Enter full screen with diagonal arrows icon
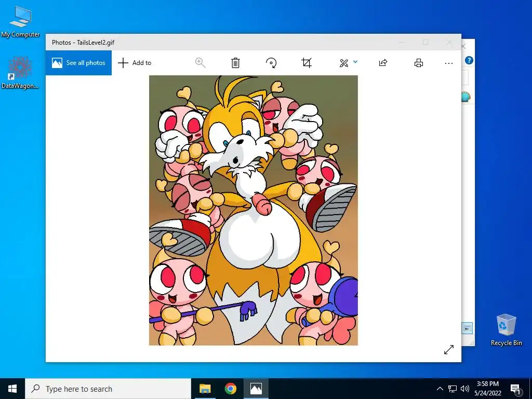532x399 pixels. (449, 350)
